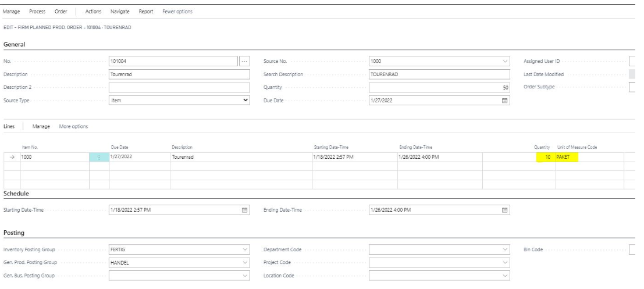Click the header Quantity field showing 50
644x289 pixels.
439,87
